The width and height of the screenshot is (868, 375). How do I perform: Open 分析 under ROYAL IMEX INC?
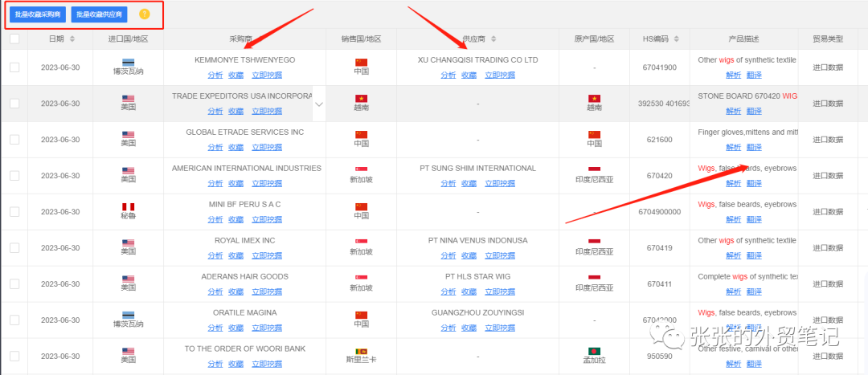pos(215,255)
